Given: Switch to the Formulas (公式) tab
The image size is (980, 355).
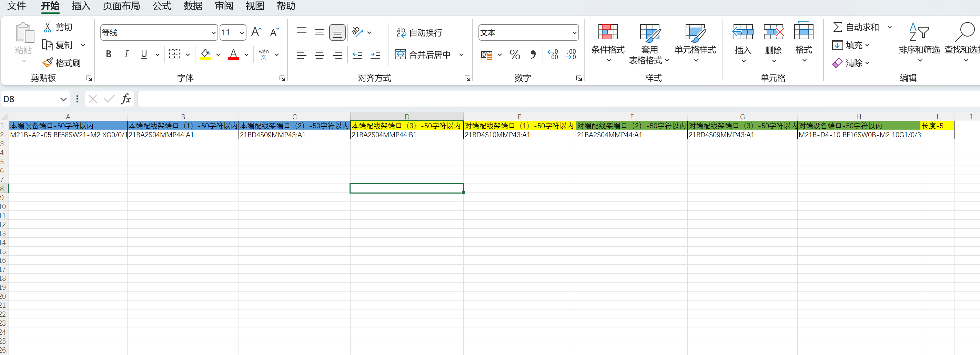Looking at the screenshot, I should tap(162, 6).
